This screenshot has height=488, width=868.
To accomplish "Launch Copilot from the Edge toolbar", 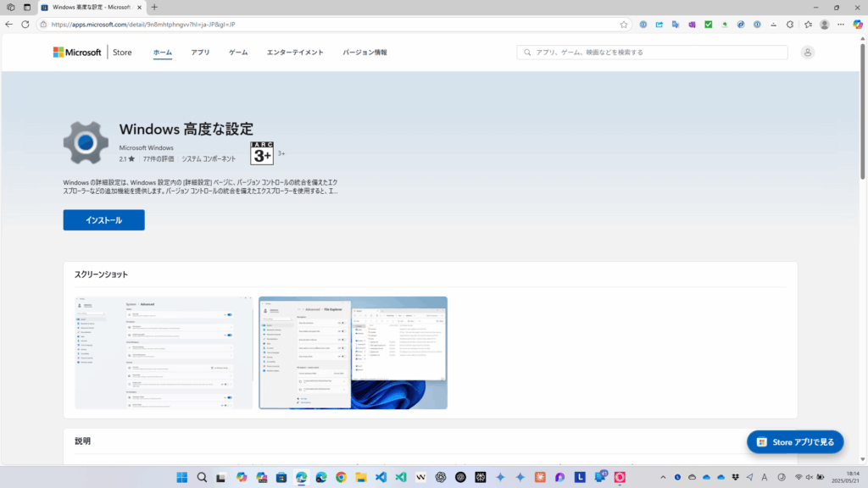I will [x=858, y=25].
